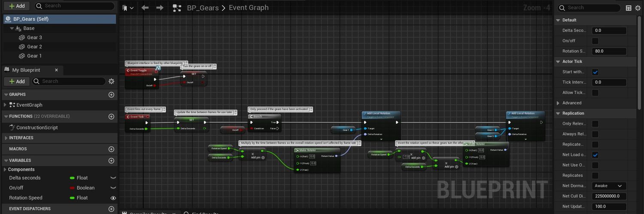644x214 pixels.
Task: Toggle the On/off default checkbox
Action: tap(595, 41)
